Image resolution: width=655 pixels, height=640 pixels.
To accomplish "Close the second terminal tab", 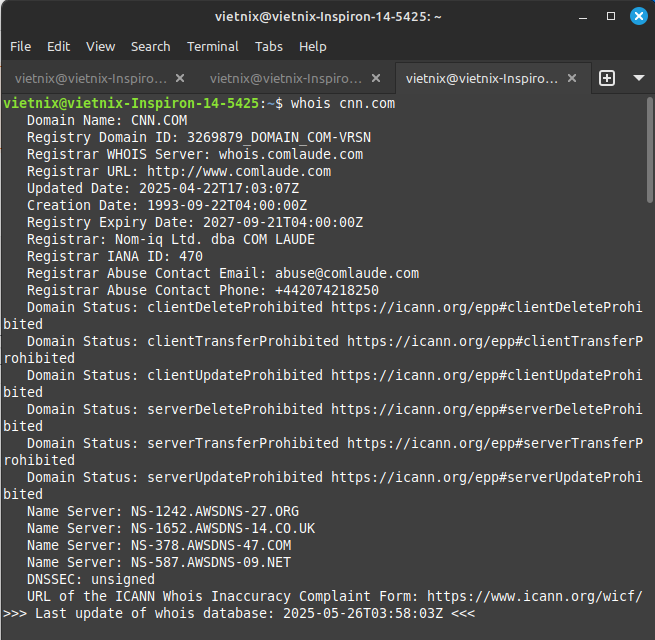I will 376,78.
